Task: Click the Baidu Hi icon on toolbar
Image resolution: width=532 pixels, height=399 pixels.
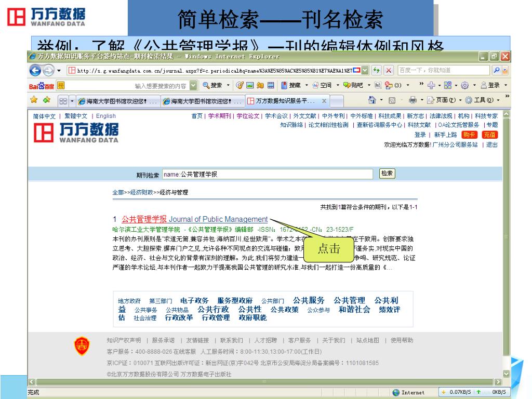Action: 378,86
